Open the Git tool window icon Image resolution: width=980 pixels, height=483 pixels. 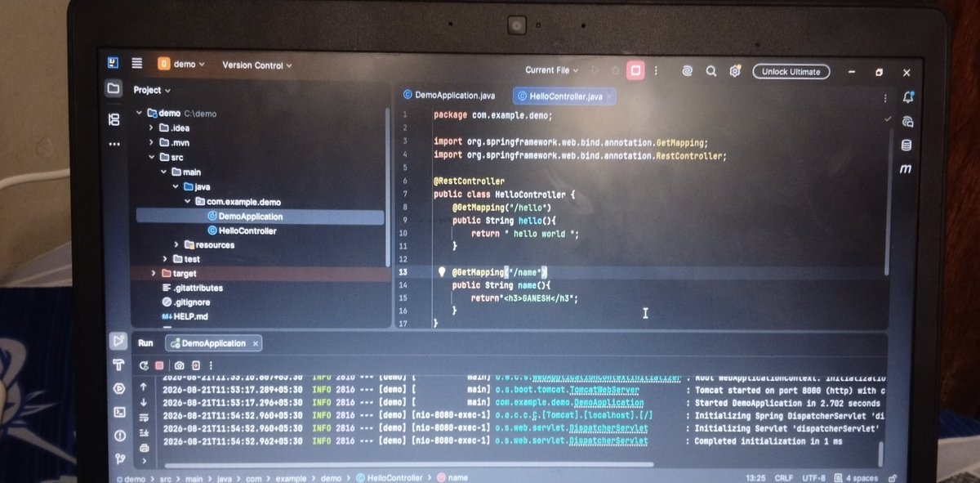tap(121, 458)
